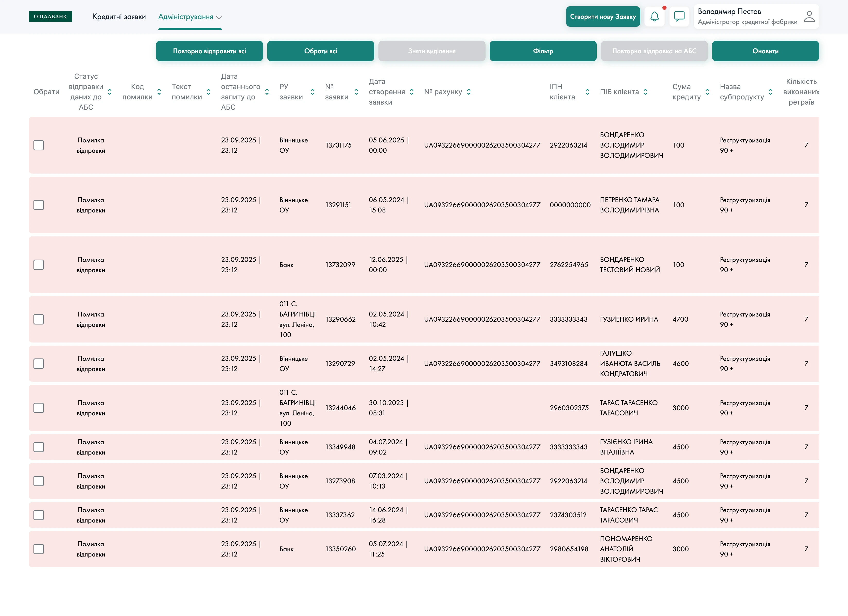Open the Кредитні заявки menu item
The width and height of the screenshot is (848, 616).
[119, 17]
